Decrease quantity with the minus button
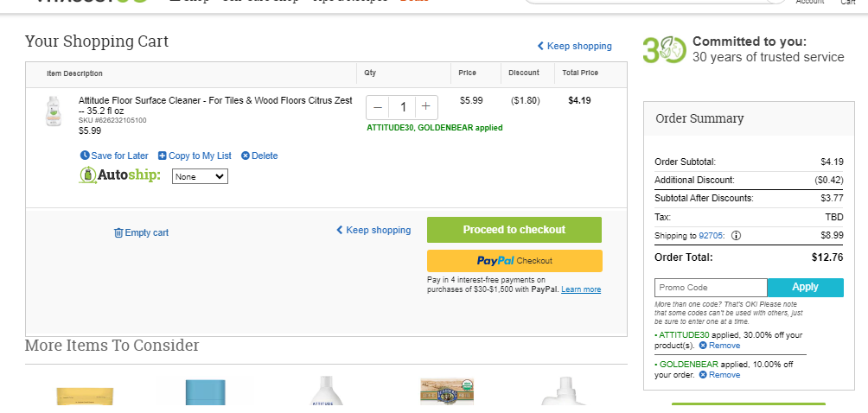This screenshot has height=413, width=868. pyautogui.click(x=378, y=107)
